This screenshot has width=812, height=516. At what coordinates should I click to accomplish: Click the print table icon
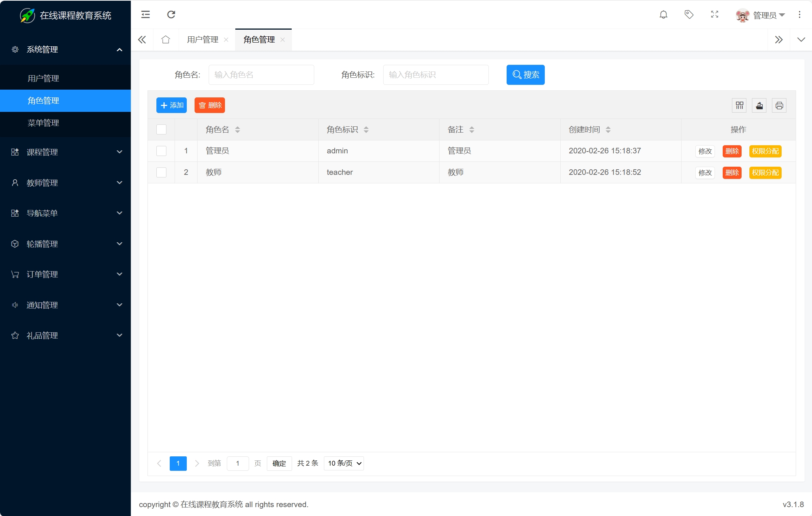tap(779, 106)
